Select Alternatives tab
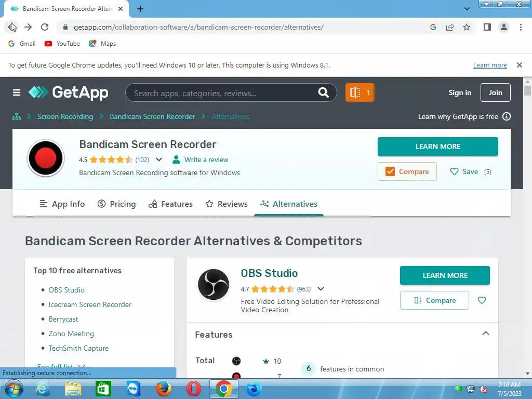Screen dimensions: 532x399 289,204
